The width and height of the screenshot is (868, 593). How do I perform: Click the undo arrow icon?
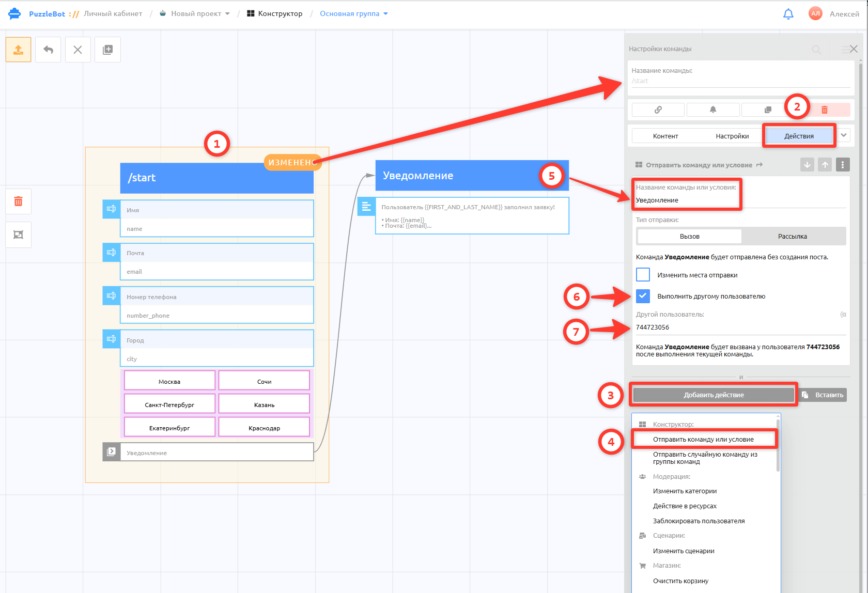[48, 50]
